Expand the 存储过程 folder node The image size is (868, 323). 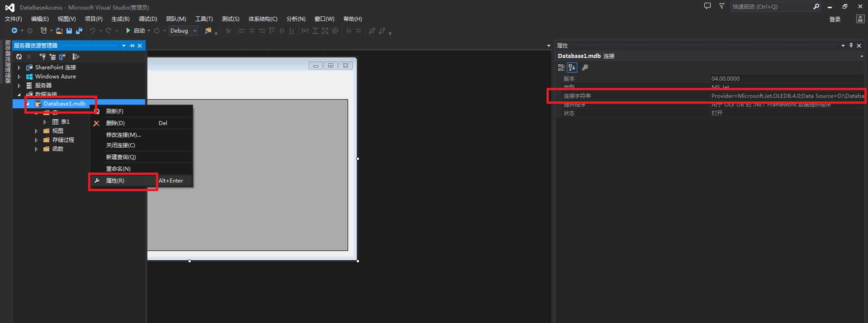coord(36,140)
